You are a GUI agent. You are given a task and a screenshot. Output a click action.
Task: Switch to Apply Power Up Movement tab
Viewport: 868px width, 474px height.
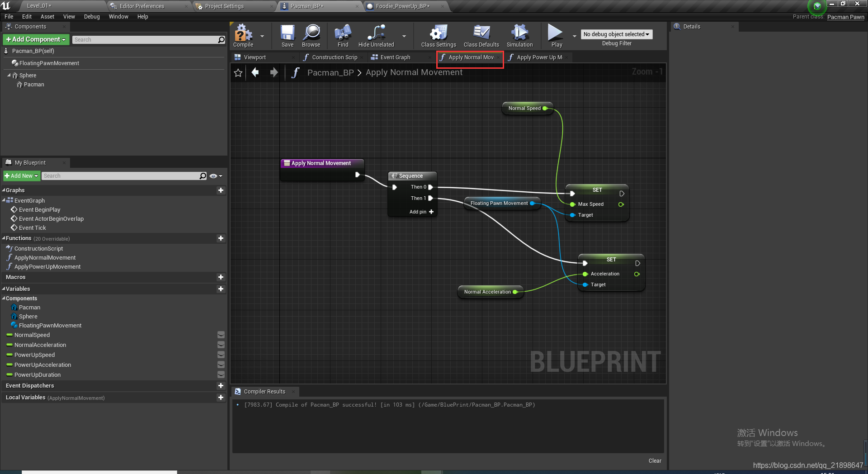click(539, 57)
